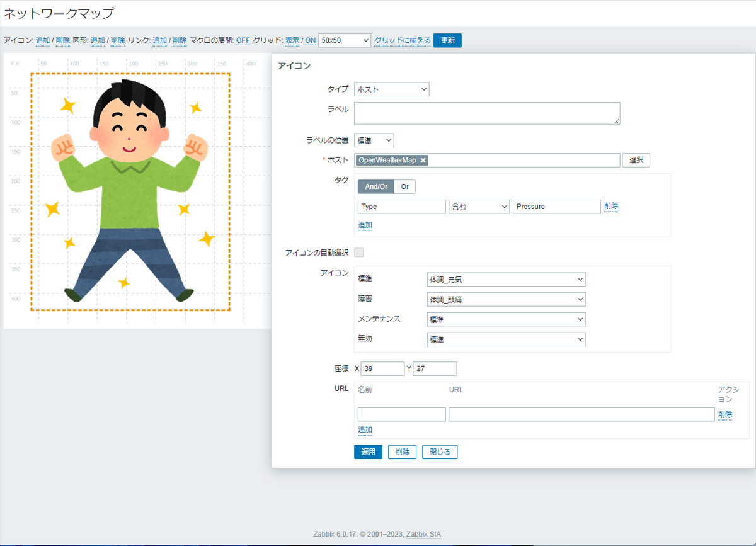Toggle macro expansion OFF link
Image resolution: width=756 pixels, height=546 pixels.
pos(243,40)
